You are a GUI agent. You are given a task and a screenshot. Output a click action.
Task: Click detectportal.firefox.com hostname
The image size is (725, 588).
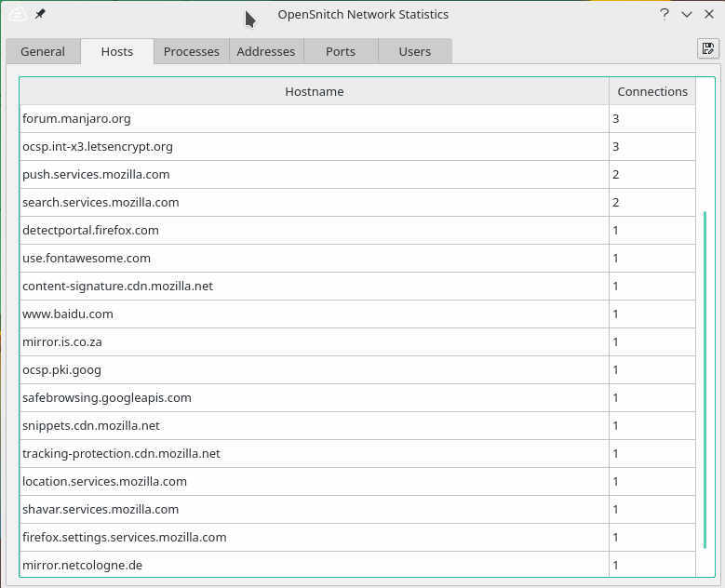tap(90, 230)
